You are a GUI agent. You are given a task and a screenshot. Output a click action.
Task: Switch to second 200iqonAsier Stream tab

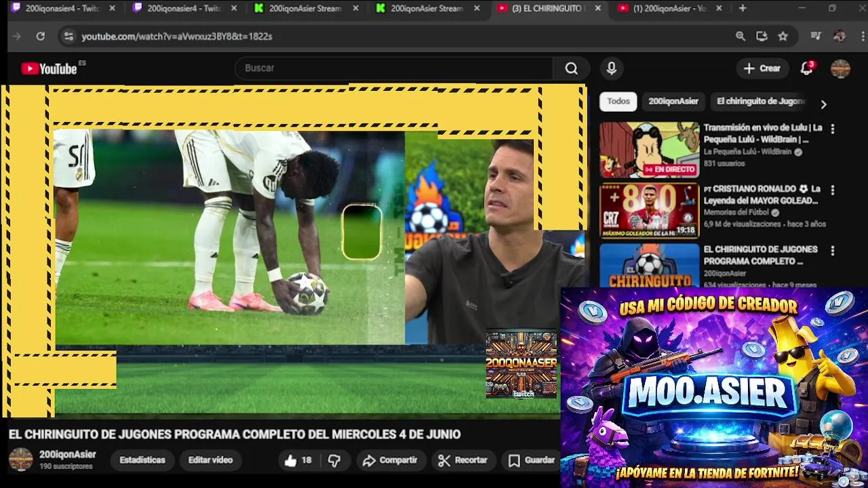(427, 8)
